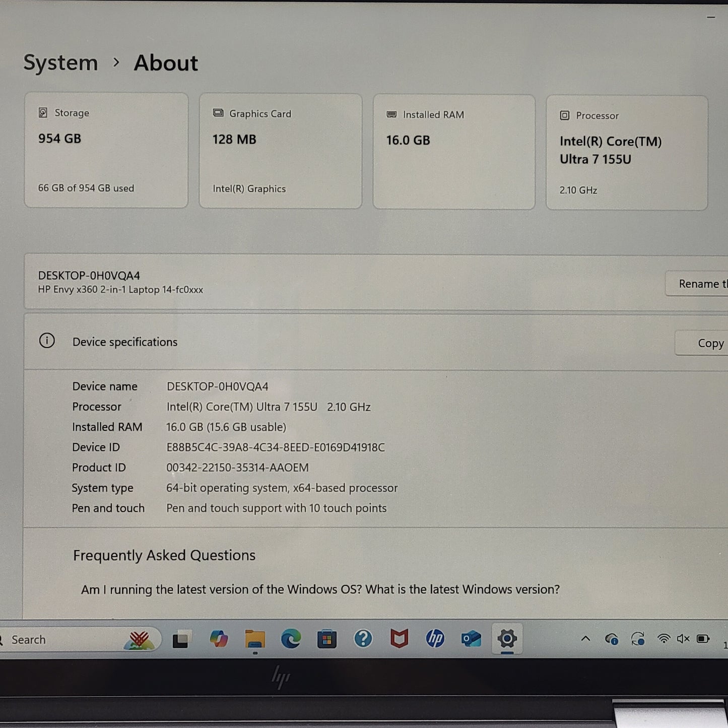Expand the hidden icons tray chevron
Viewport: 728px width, 728px height.
(586, 638)
